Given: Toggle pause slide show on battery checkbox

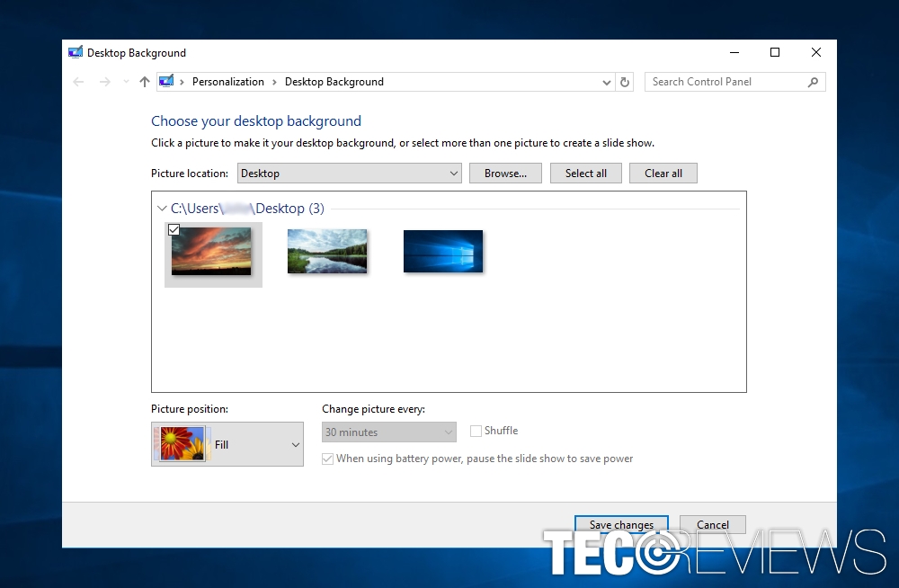Looking at the screenshot, I should click(327, 459).
